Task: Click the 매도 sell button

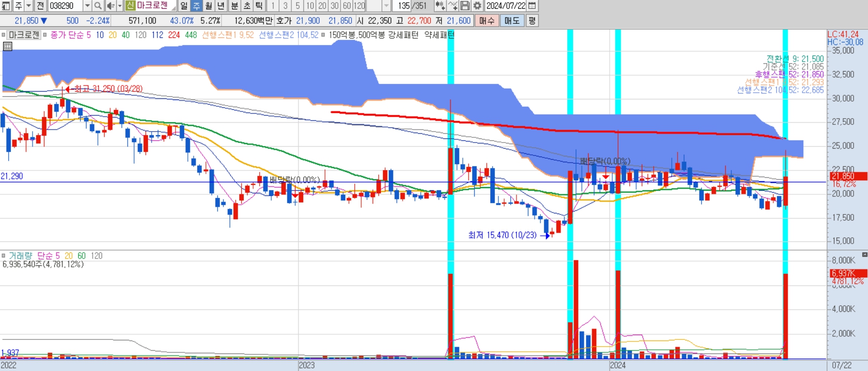Action: (x=512, y=21)
